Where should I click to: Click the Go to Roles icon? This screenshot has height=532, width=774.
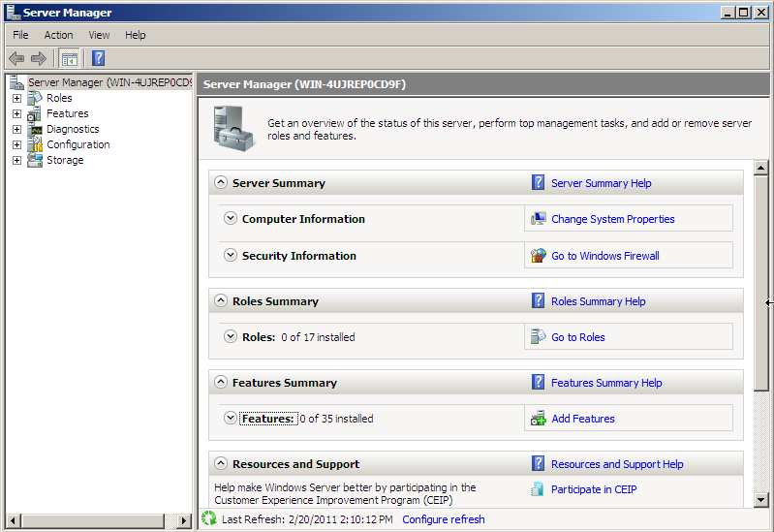[x=538, y=337]
